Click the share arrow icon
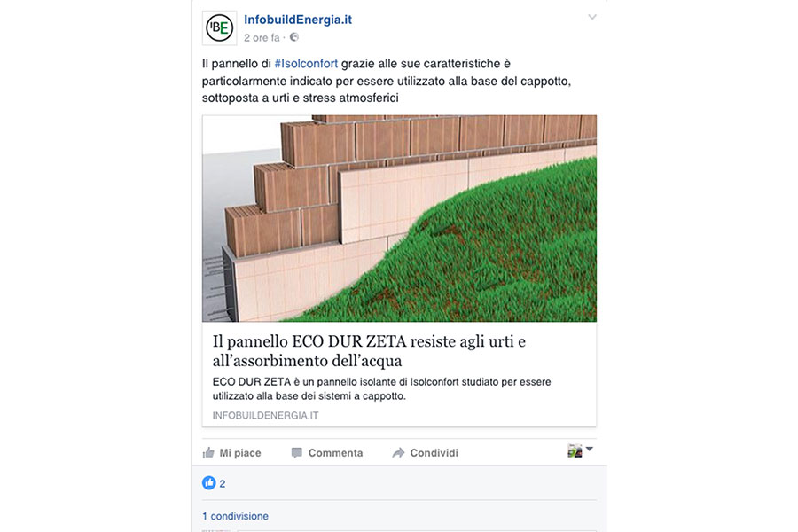The height and width of the screenshot is (532, 798). pyautogui.click(x=398, y=452)
